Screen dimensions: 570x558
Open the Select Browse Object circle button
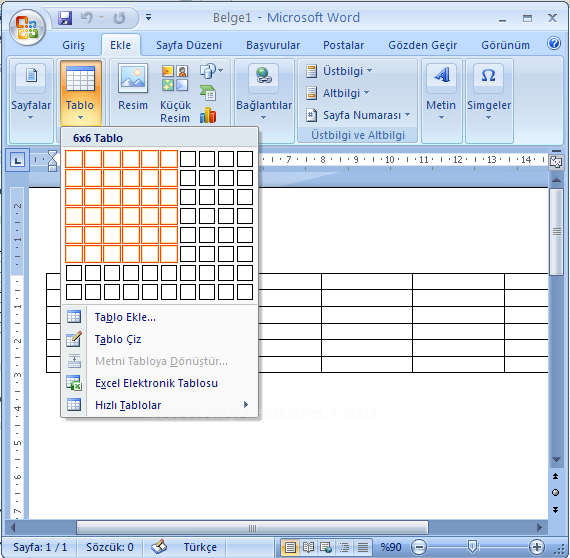[x=555, y=493]
